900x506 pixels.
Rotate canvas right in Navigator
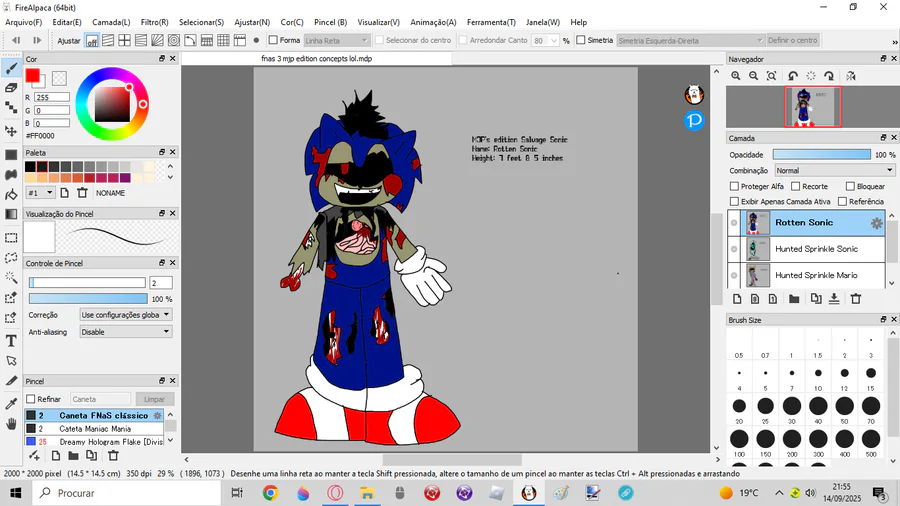[829, 76]
